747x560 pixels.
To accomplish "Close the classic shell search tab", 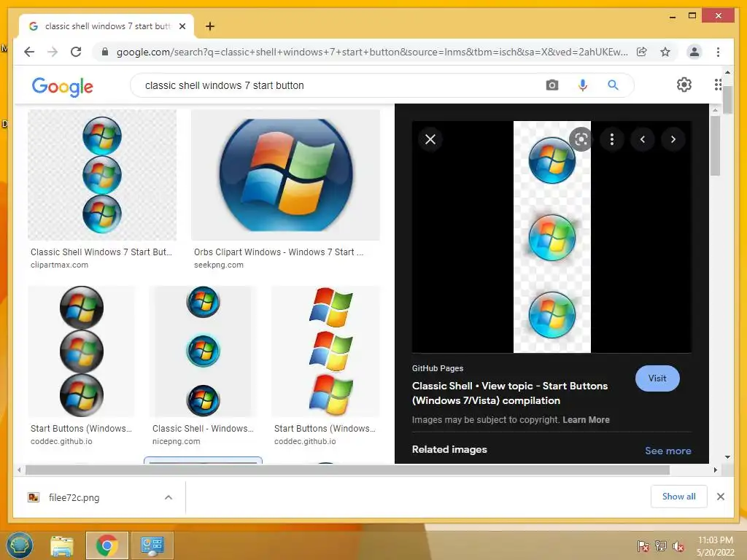I will pos(182,26).
